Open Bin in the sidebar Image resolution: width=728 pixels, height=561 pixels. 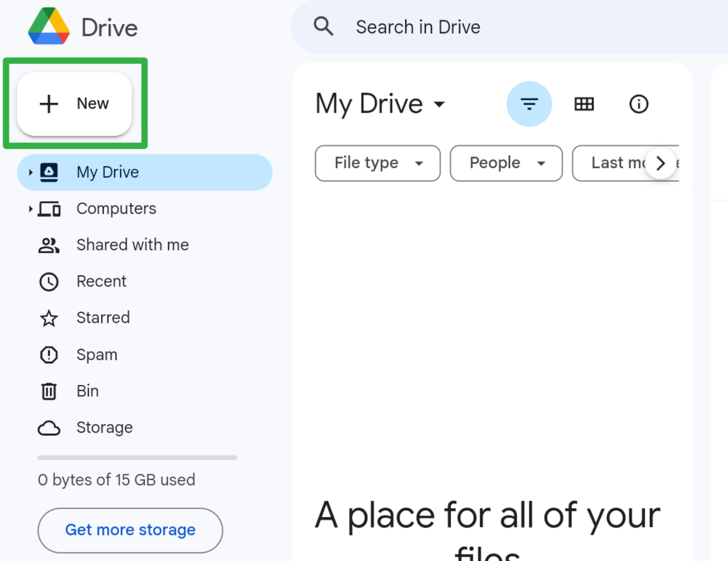point(144,391)
